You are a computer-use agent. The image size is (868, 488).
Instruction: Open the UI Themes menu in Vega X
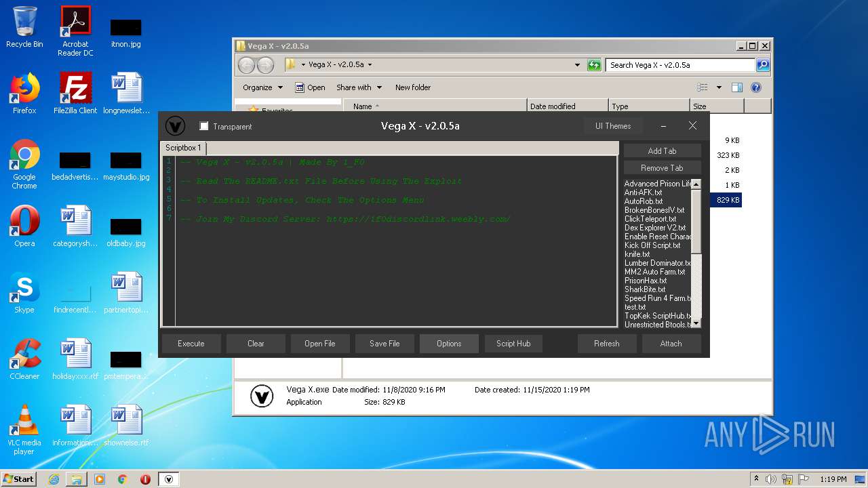(613, 126)
